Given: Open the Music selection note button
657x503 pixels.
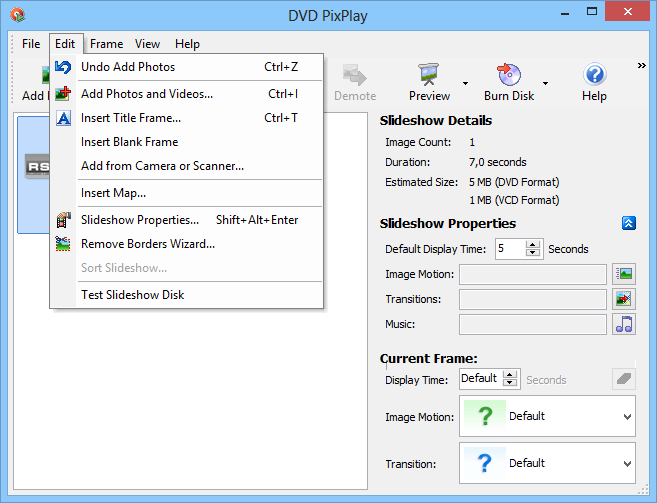Looking at the screenshot, I should pyautogui.click(x=624, y=324).
